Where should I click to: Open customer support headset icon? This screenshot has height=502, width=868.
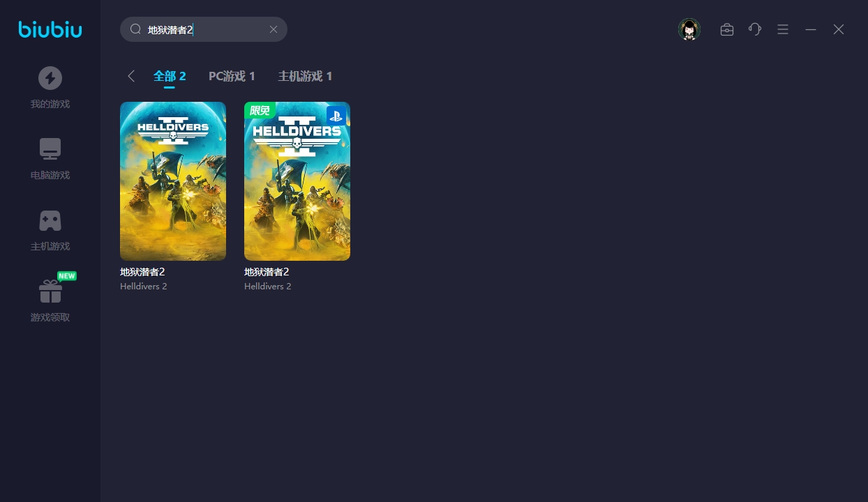[755, 29]
